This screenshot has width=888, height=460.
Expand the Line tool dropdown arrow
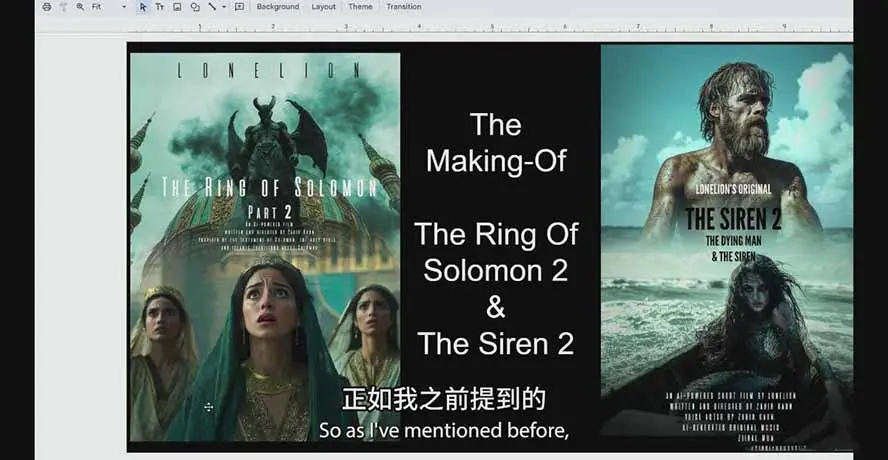224,7
